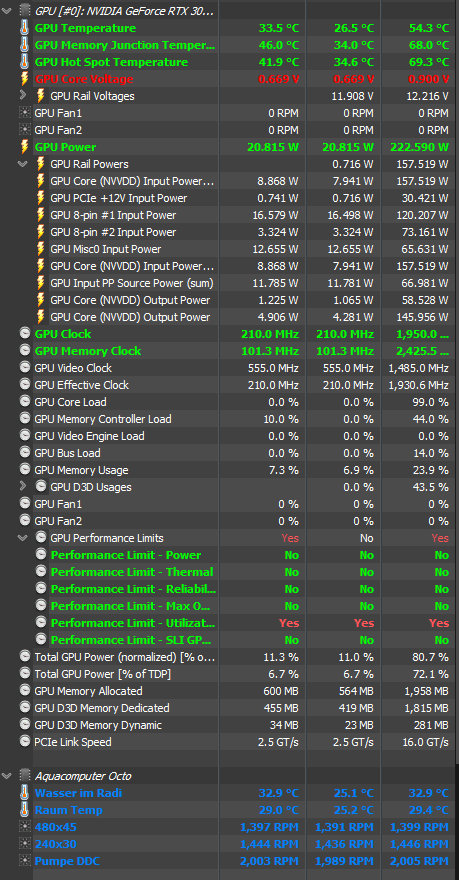The image size is (459, 880).
Task: Click lightning icon of GPU Input PP Source Power
Action: 40,283
